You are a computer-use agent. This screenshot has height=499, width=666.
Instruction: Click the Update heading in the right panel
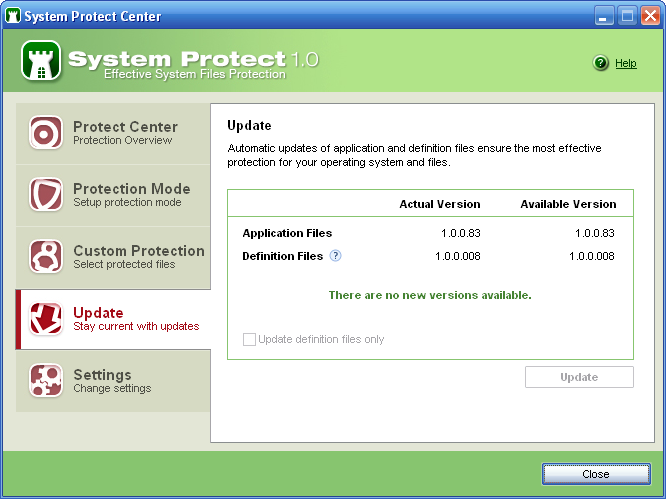pyautogui.click(x=249, y=125)
